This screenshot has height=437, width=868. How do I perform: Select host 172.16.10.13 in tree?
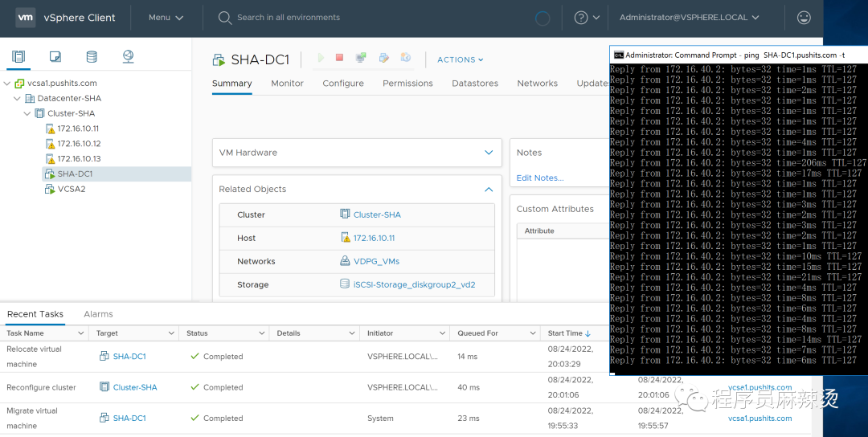pos(79,159)
